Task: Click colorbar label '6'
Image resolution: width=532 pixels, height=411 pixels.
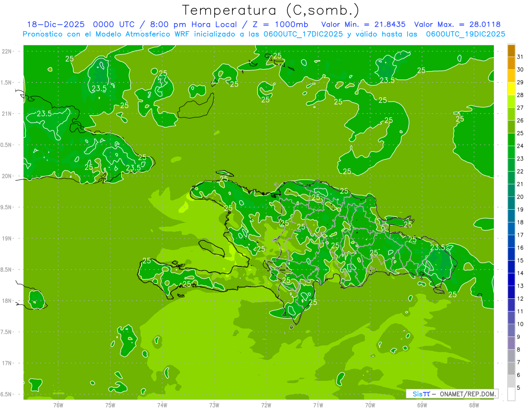Action: 519,375
